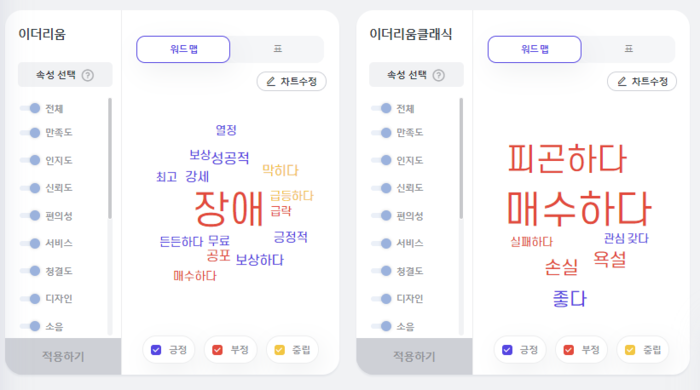Click attribute list scrollbar in 이더리움 panel
Screen dimensions: 700x390
tap(110, 158)
